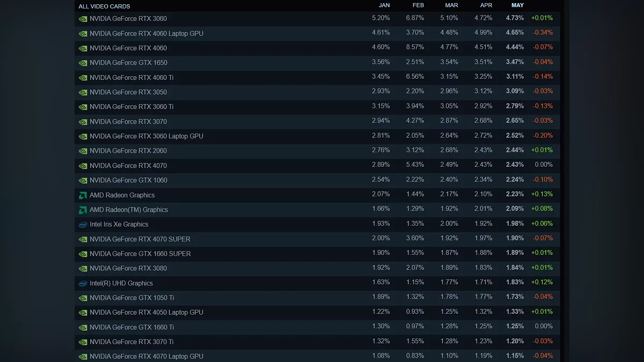Click the APR column header
This screenshot has height=362, width=644.
coord(486,5)
